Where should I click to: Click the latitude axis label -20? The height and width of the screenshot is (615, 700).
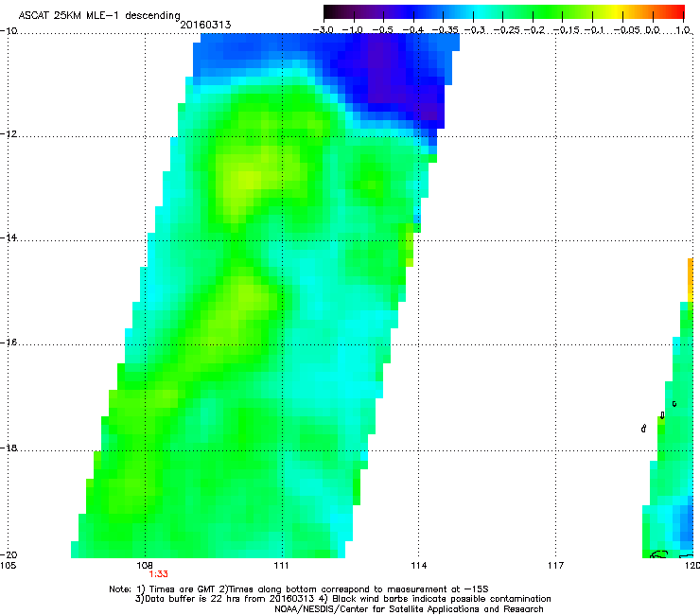(x=9, y=554)
